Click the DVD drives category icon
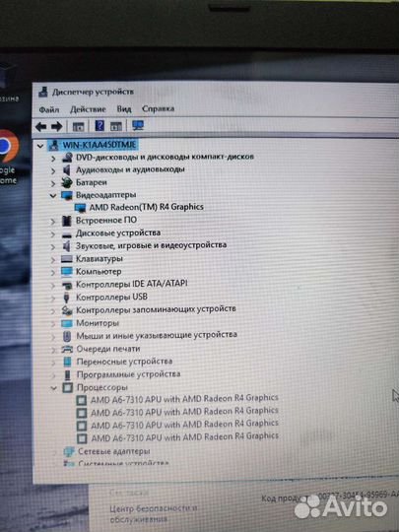The width and height of the screenshot is (399, 532). coord(67,158)
